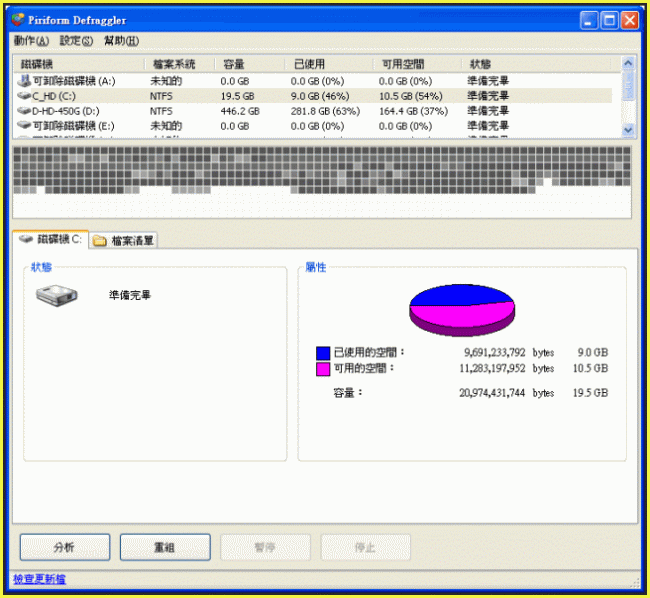Click the blue 已使用的空間 color swatch

tap(323, 353)
